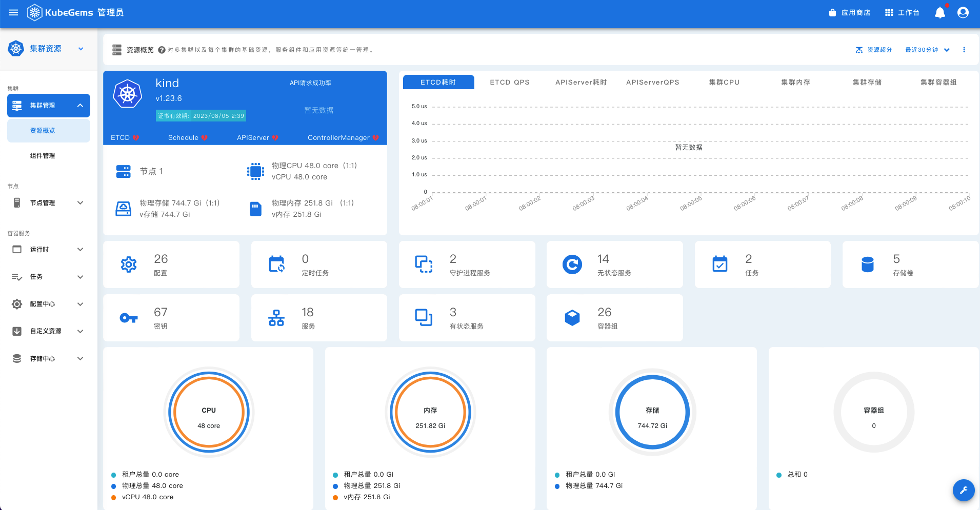Viewport: 980px width, 510px height.
Task: Toggle the 物理总量 251.8 Gi legend item
Action: point(367,486)
